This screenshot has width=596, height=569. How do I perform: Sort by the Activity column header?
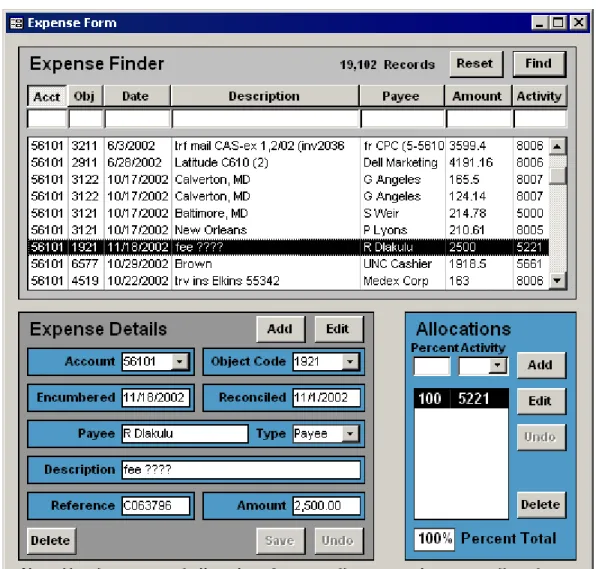tap(539, 96)
